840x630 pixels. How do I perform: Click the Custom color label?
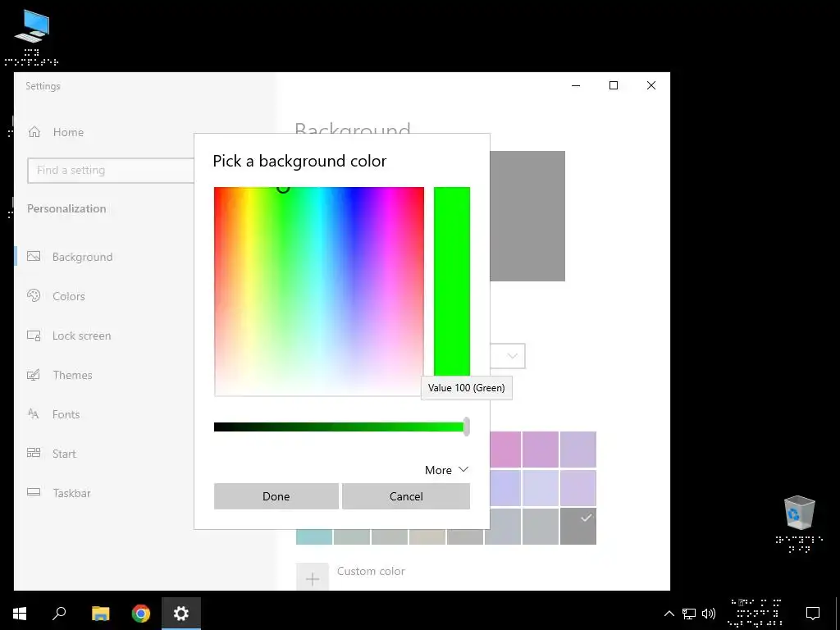pyautogui.click(x=371, y=571)
